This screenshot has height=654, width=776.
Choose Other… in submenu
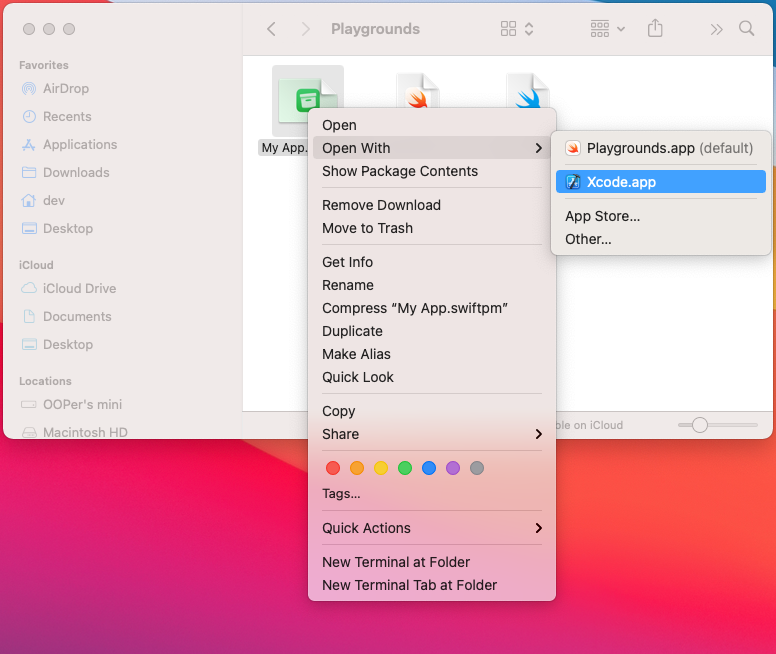click(x=661, y=239)
